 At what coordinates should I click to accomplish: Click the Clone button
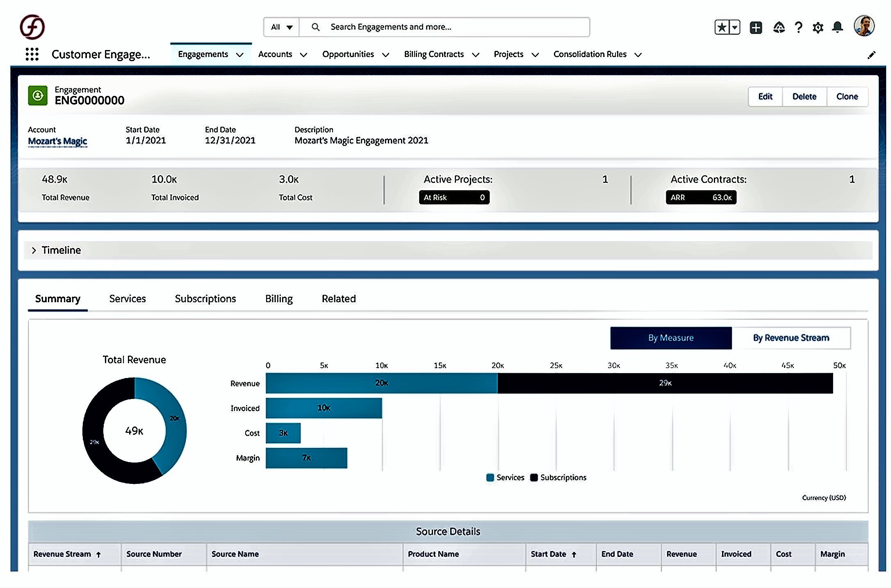[847, 97]
